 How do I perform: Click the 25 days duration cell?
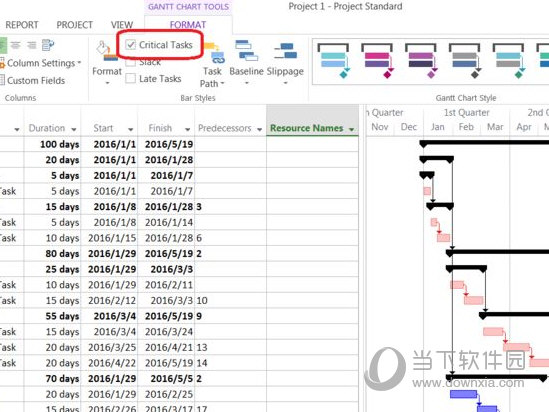click(x=53, y=269)
